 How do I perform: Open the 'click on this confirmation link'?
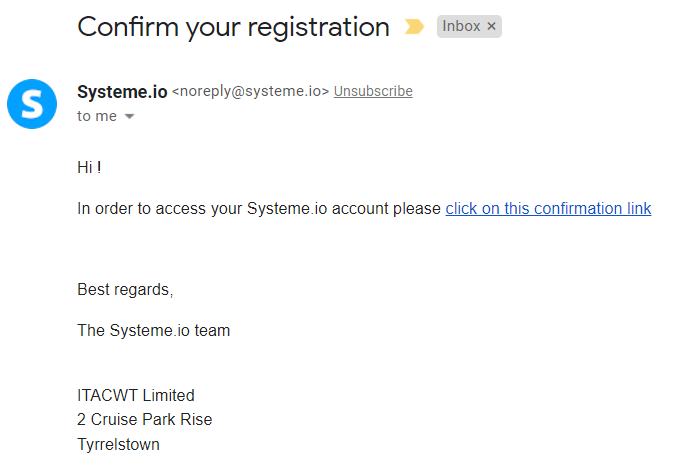548,208
